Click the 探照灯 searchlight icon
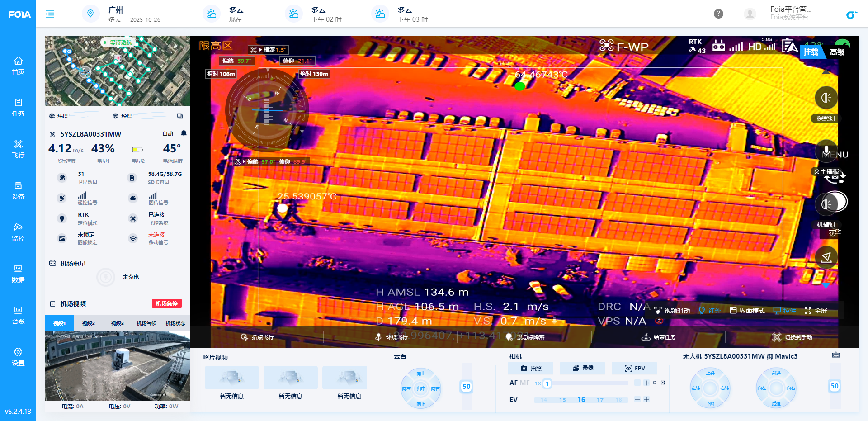868x421 pixels. (x=826, y=98)
